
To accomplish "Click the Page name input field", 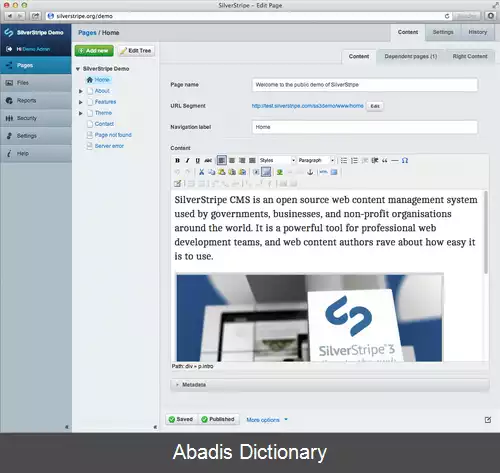I will tap(365, 85).
